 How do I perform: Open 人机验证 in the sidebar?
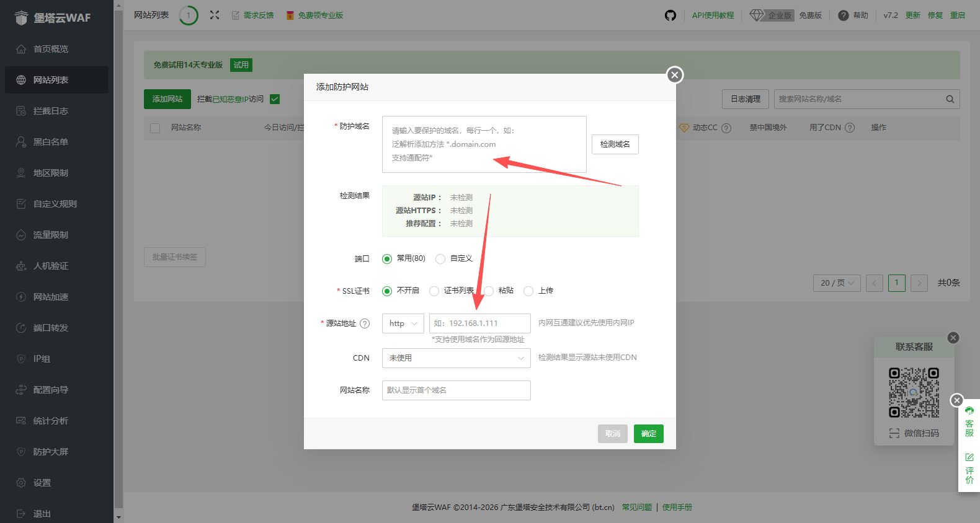tap(56, 266)
